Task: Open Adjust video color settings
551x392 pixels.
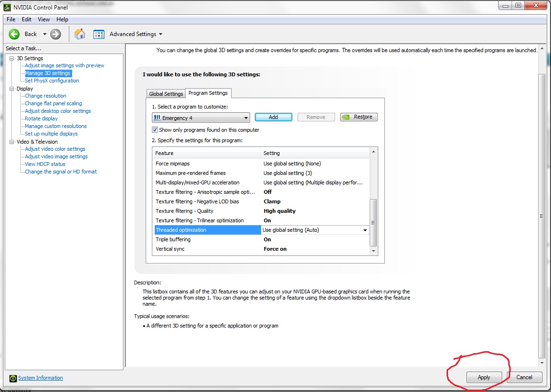Action: [55, 149]
